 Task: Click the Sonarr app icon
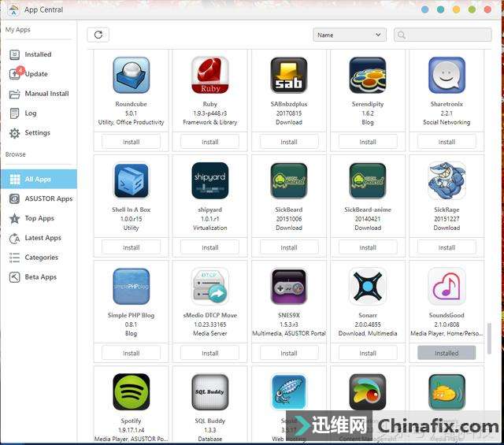point(367,287)
